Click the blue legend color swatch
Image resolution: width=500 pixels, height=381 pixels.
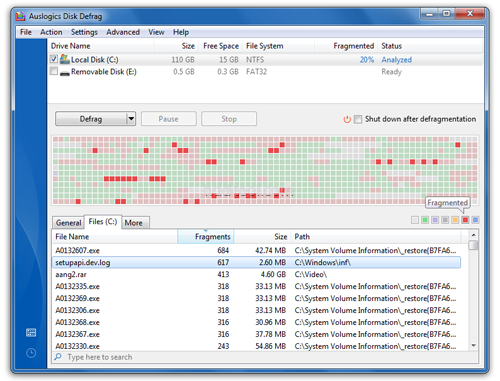[x=475, y=220]
